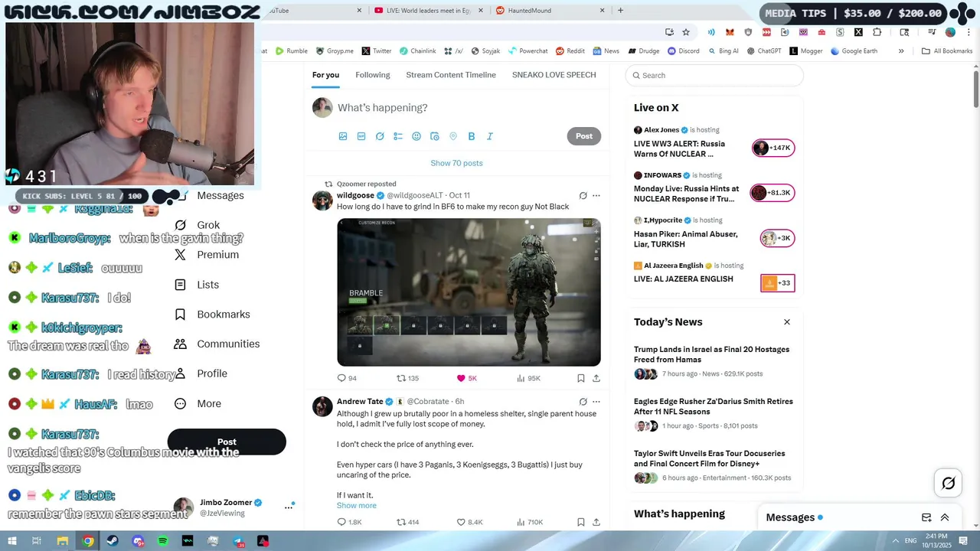Viewport: 980px width, 551px height.
Task: Like the Andrew Tate post with 8.4K
Action: click(x=469, y=522)
